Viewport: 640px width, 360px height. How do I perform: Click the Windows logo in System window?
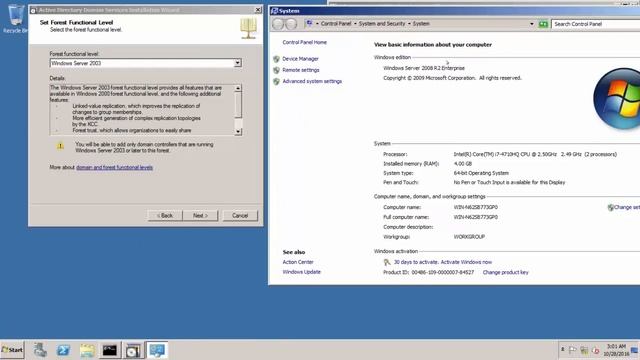coord(617,99)
